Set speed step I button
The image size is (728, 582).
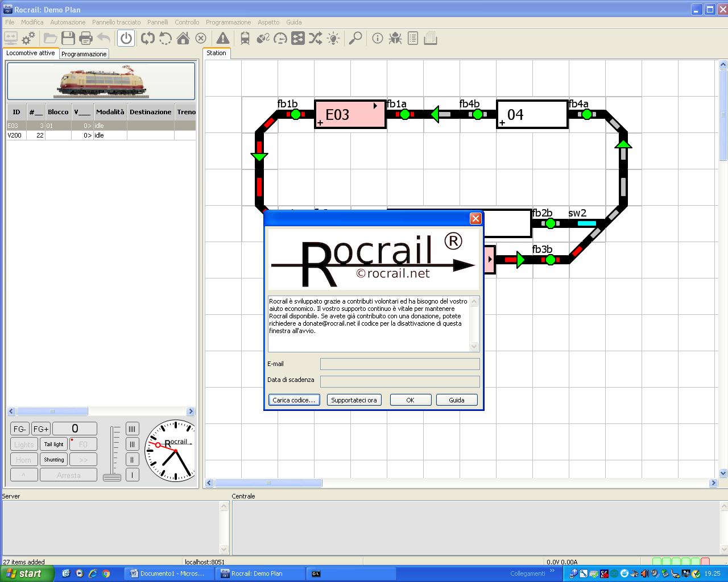click(x=132, y=475)
